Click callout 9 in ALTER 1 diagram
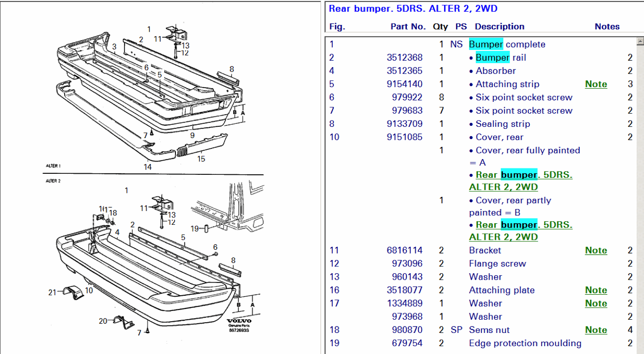Image resolution: width=644 pixels, height=354 pixels. 192,135
